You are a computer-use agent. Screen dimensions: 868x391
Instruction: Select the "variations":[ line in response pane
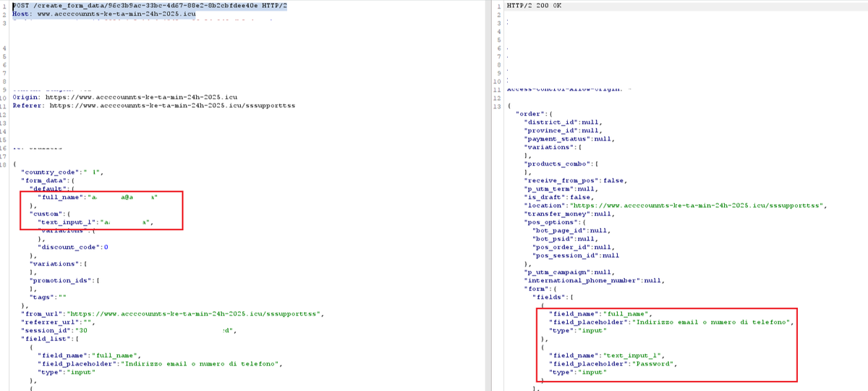point(553,147)
